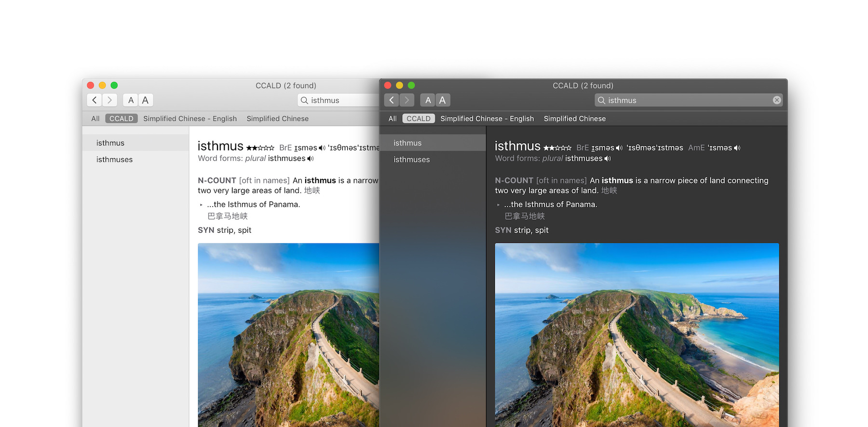Select the All tab in dark window
Image resolution: width=868 pixels, height=427 pixels.
393,119
